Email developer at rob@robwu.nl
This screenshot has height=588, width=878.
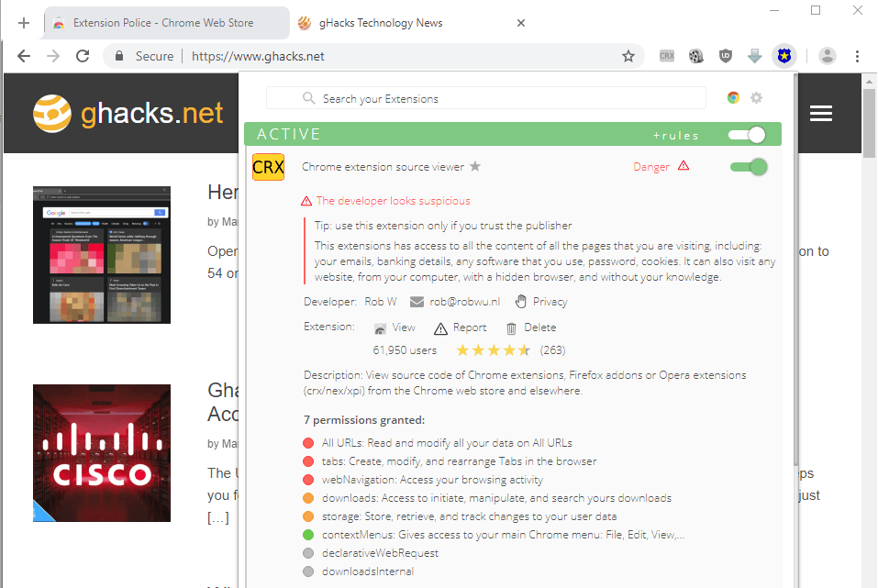pos(465,302)
